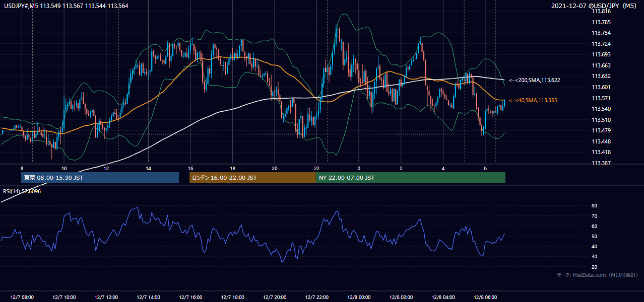Select the 40 SMA 113.565 indicator label
Viewport: 644px width, 302px height.
533,100
